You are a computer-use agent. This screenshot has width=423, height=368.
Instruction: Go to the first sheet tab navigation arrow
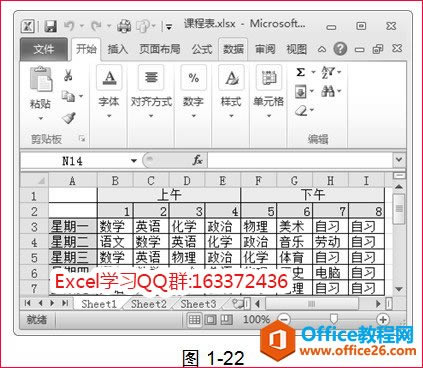coord(28,303)
